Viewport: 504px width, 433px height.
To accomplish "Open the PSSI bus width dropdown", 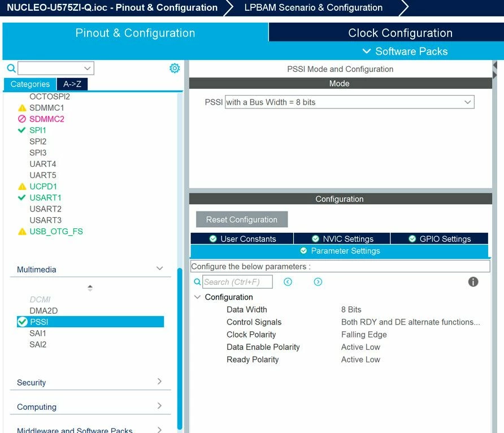I will 349,102.
